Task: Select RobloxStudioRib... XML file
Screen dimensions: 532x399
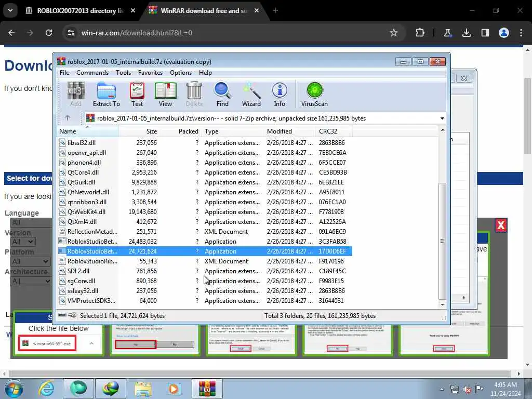Action: pyautogui.click(x=205, y=261)
